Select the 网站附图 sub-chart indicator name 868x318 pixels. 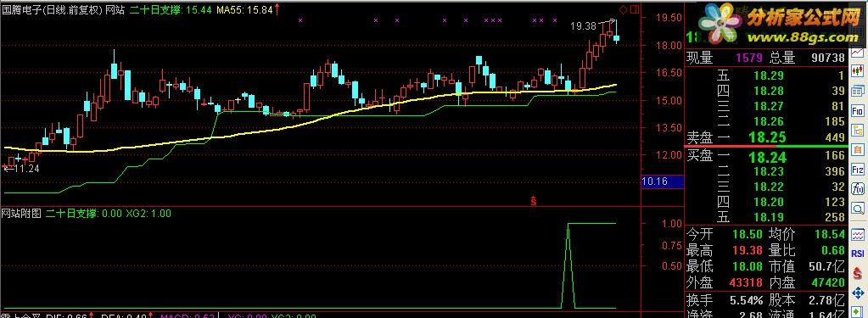[x=21, y=213]
